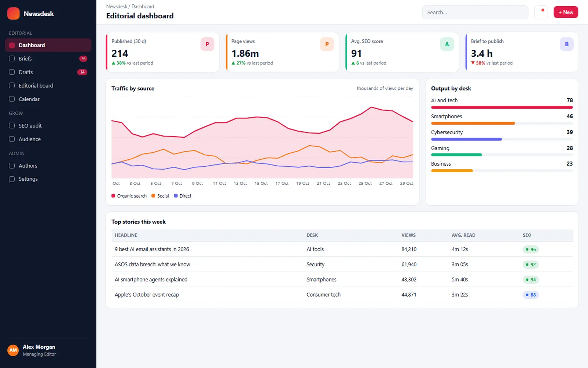Click the Page views value 1.86m

(x=245, y=54)
